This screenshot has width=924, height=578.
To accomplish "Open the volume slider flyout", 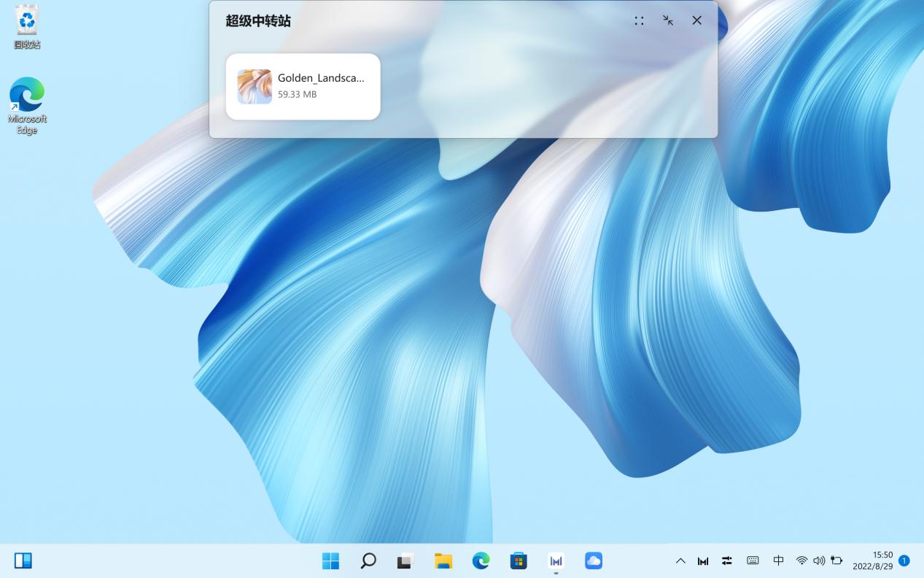I will pos(818,560).
